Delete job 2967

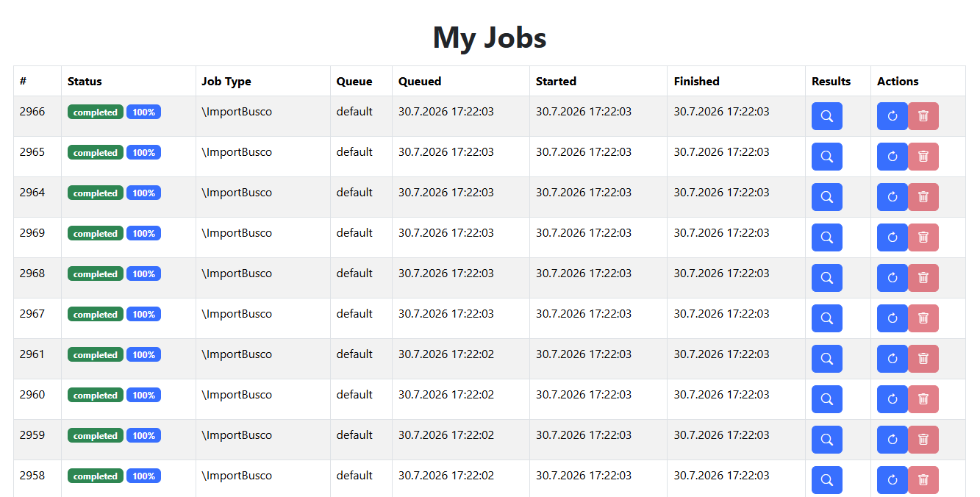click(923, 318)
